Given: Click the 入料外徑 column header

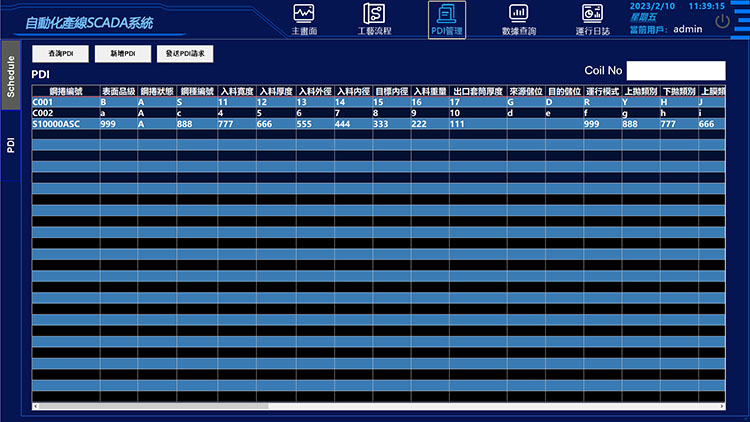Looking at the screenshot, I should (315, 91).
